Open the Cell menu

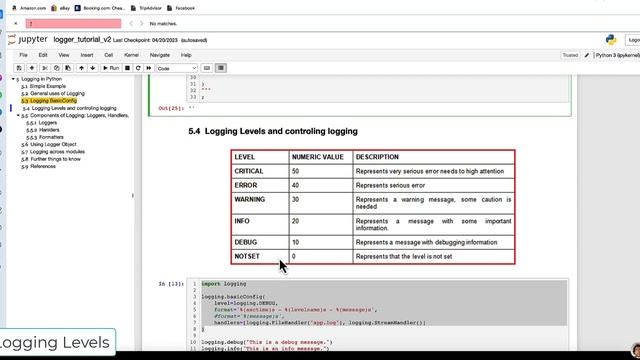[x=109, y=55]
